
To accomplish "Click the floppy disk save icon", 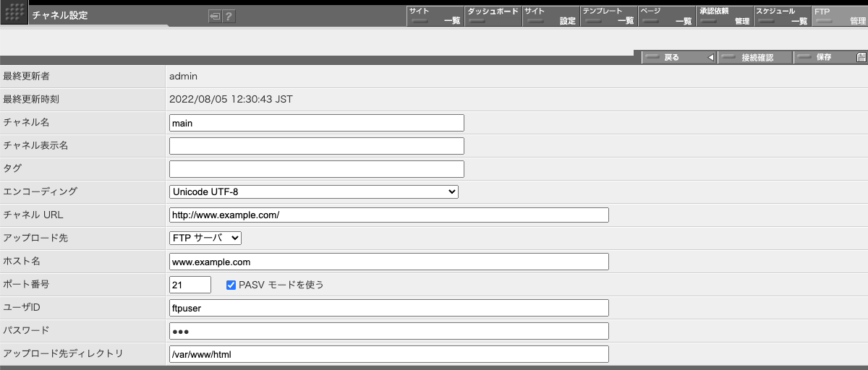I will [861, 58].
